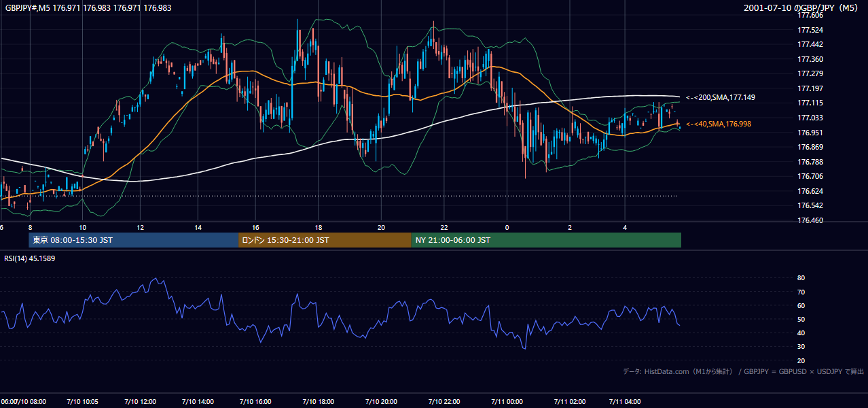Click RSI scale value 80

(x=801, y=278)
